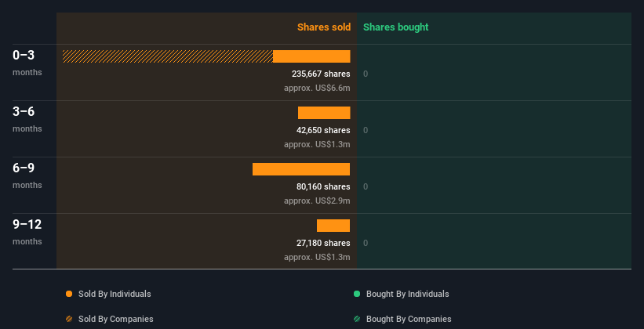Select approx. US$1.3m under 27,180 shares
The height and width of the screenshot is (329, 644).
pos(317,257)
